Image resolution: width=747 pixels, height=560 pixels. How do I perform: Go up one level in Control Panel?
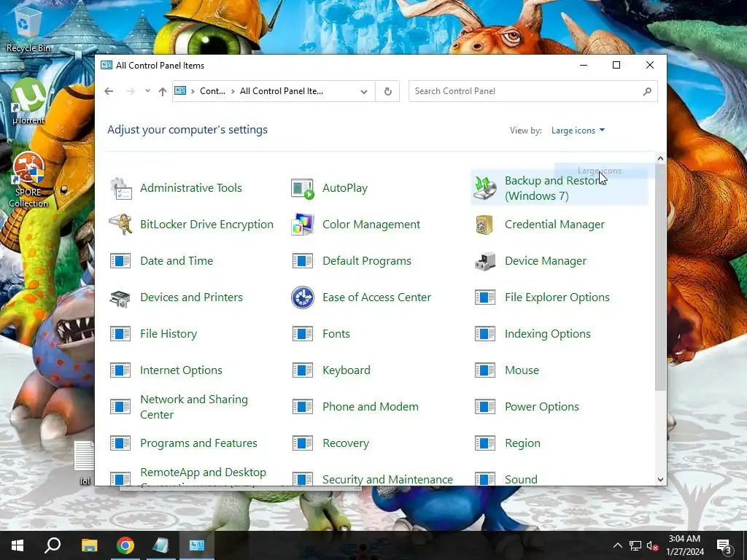click(163, 91)
